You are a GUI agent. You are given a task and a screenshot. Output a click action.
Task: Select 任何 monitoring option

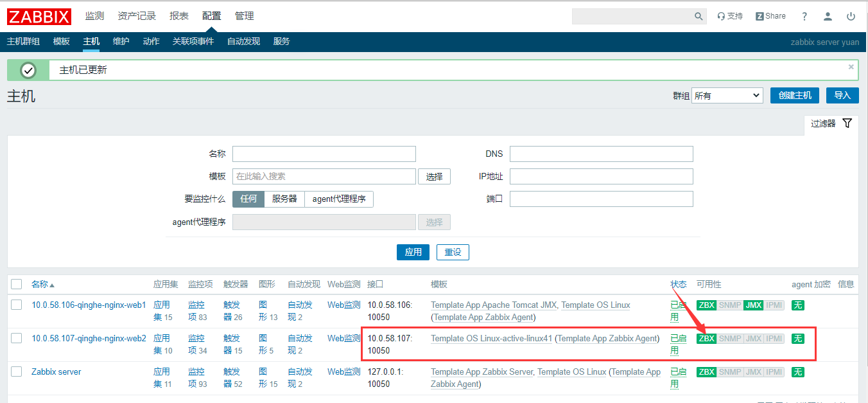click(x=248, y=199)
